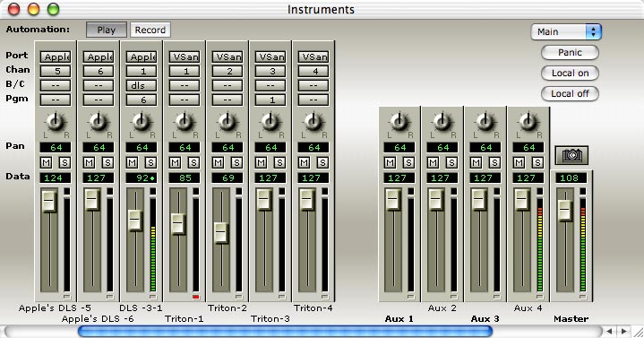This screenshot has height=338, width=644.
Task: Click the Pan value field on Triton-1
Action: tap(185, 148)
